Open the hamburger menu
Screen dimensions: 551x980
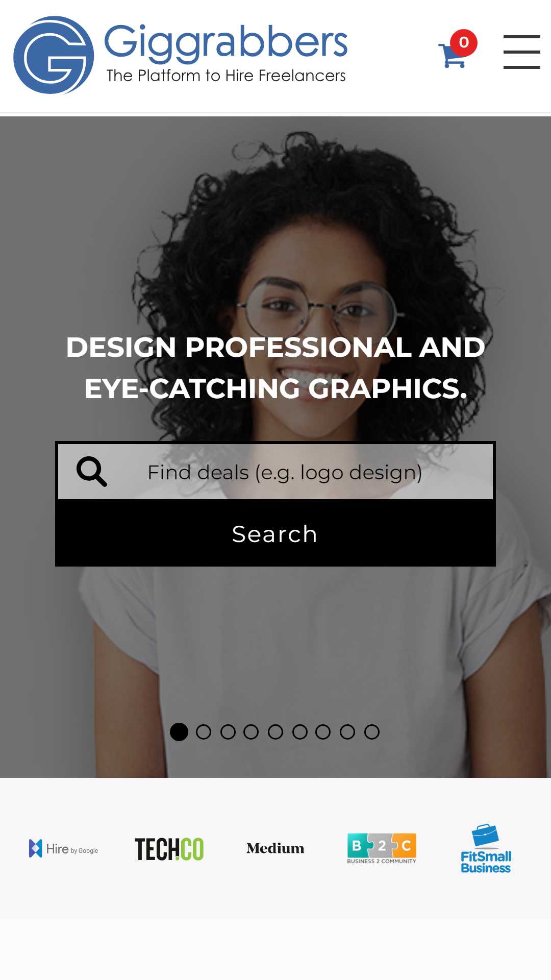coord(521,52)
